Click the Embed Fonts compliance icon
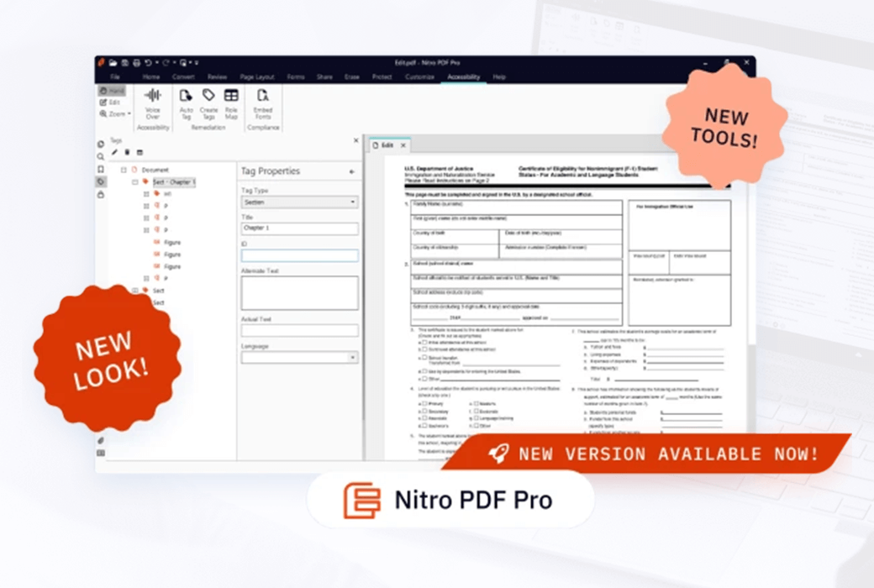The image size is (874, 588). coord(262,97)
